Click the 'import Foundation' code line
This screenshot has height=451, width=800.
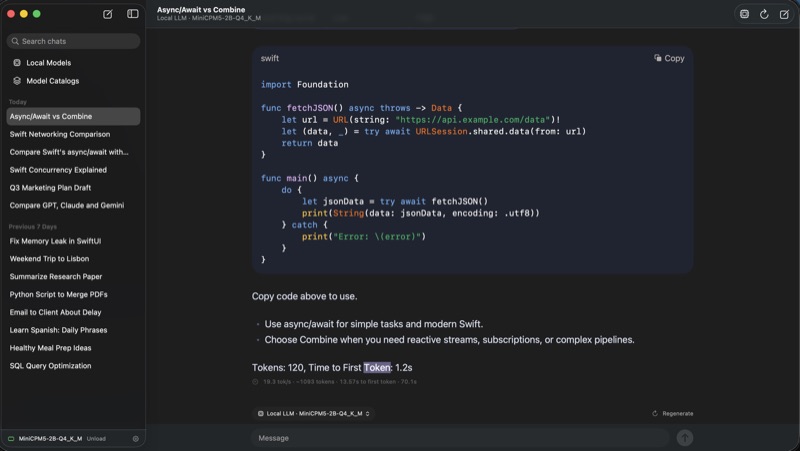[305, 85]
